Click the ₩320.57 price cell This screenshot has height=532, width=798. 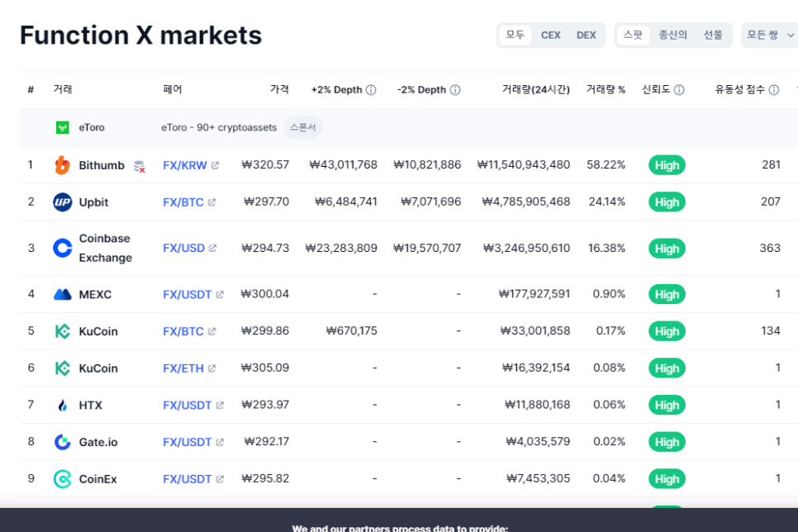[265, 165]
